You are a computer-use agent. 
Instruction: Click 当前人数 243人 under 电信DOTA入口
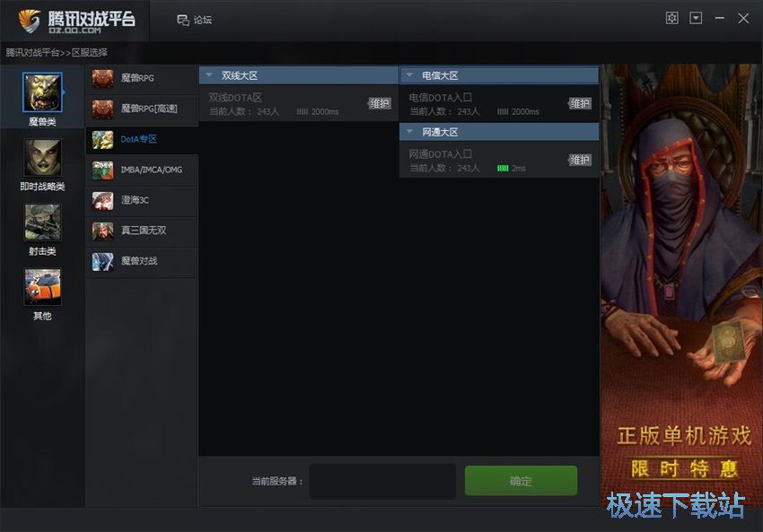[444, 112]
